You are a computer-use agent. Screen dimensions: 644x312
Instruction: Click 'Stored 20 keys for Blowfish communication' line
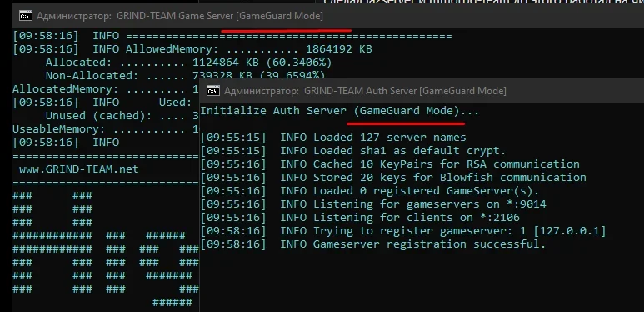point(393,178)
